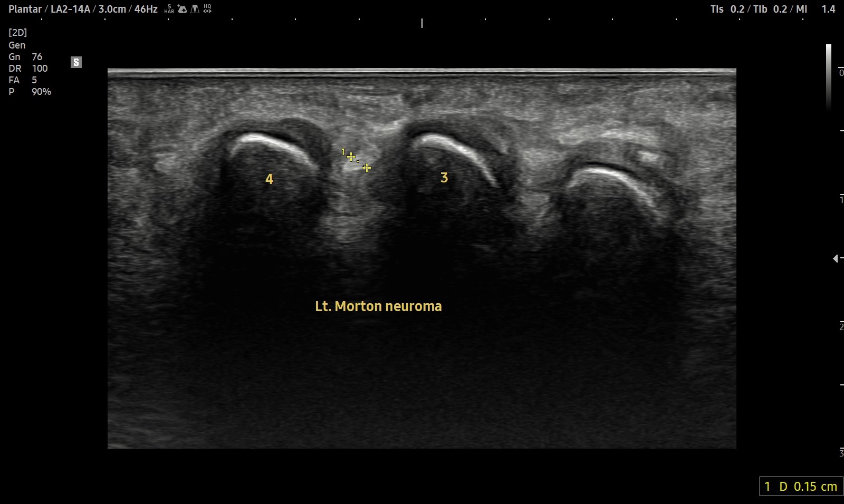
Task: Click the S-HAR harmonic imaging icon
Action: tap(169, 9)
